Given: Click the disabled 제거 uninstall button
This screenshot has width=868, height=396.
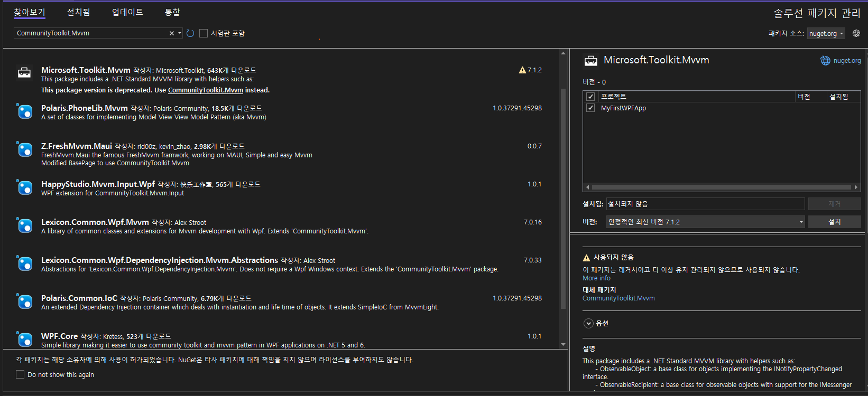Looking at the screenshot, I should click(834, 204).
